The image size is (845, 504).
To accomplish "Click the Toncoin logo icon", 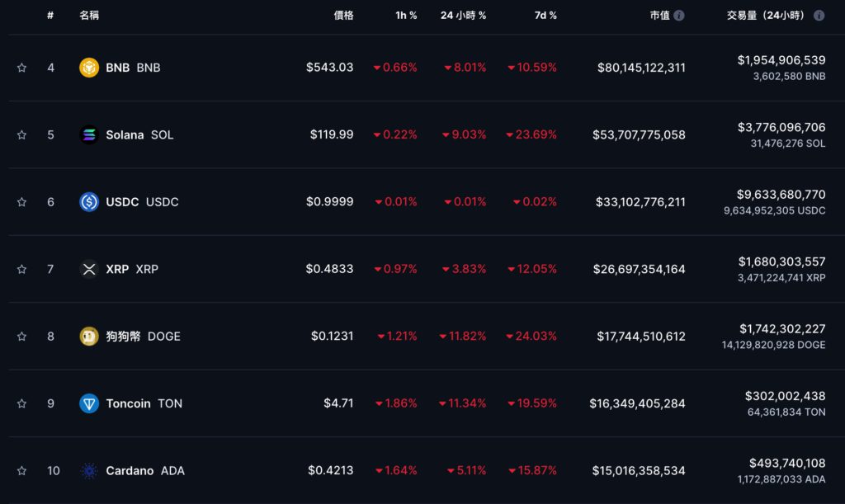I will click(x=89, y=403).
